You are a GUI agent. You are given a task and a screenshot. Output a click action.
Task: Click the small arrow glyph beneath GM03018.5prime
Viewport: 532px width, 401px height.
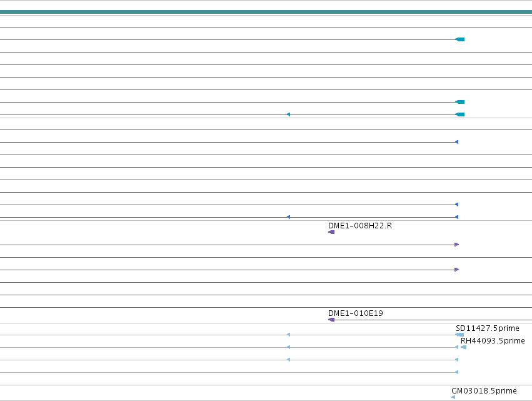453,397
